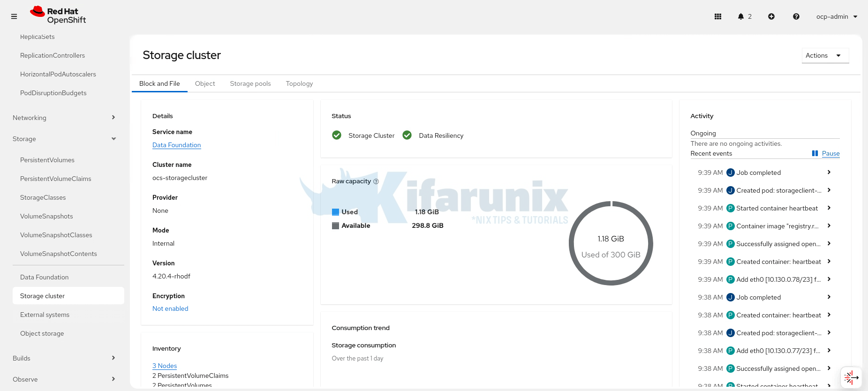
Task: Expand the Networking navigation section
Action: [x=64, y=118]
